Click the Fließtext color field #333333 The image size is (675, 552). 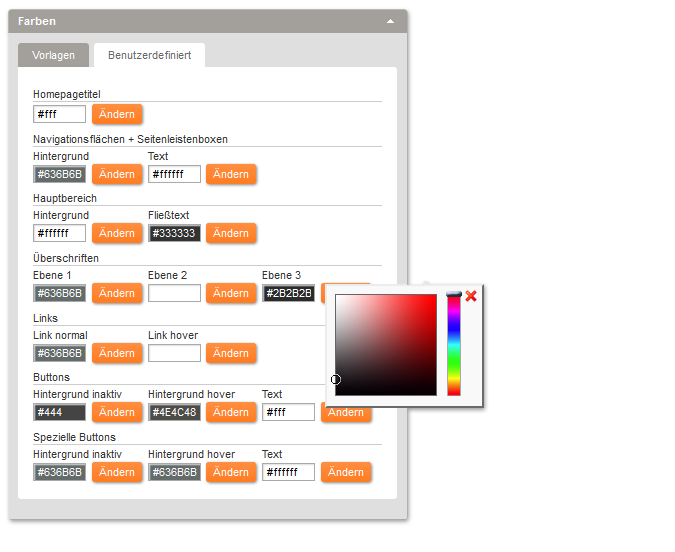coord(174,233)
